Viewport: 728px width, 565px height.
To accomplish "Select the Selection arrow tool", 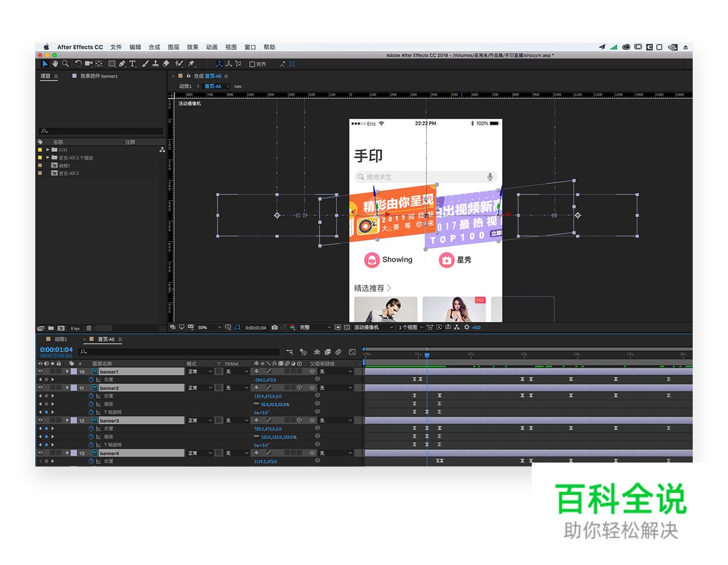I will (45, 64).
